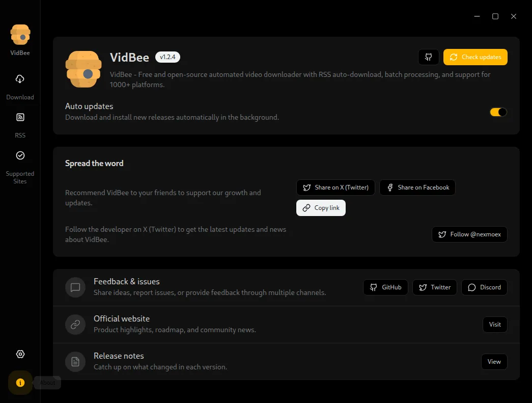
Task: Open the GitHub repository icon button
Action: click(x=429, y=57)
